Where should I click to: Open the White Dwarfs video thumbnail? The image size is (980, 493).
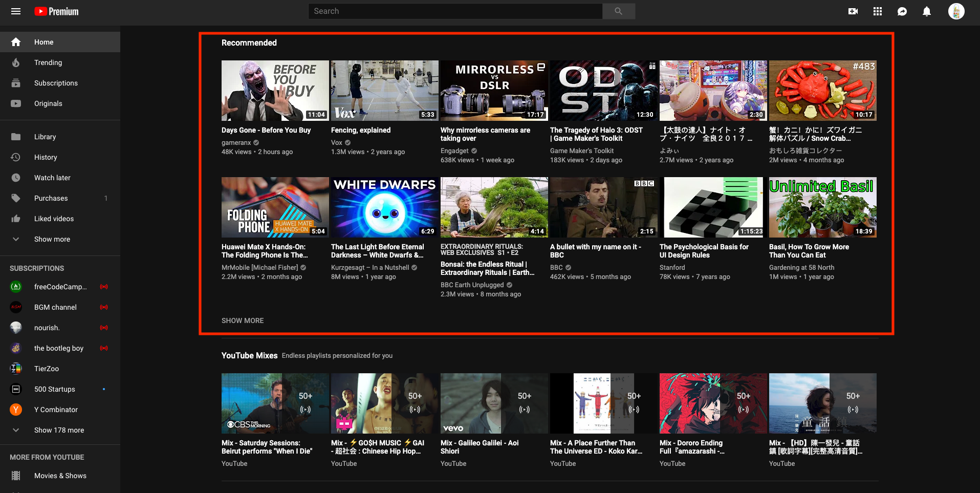pyautogui.click(x=385, y=207)
